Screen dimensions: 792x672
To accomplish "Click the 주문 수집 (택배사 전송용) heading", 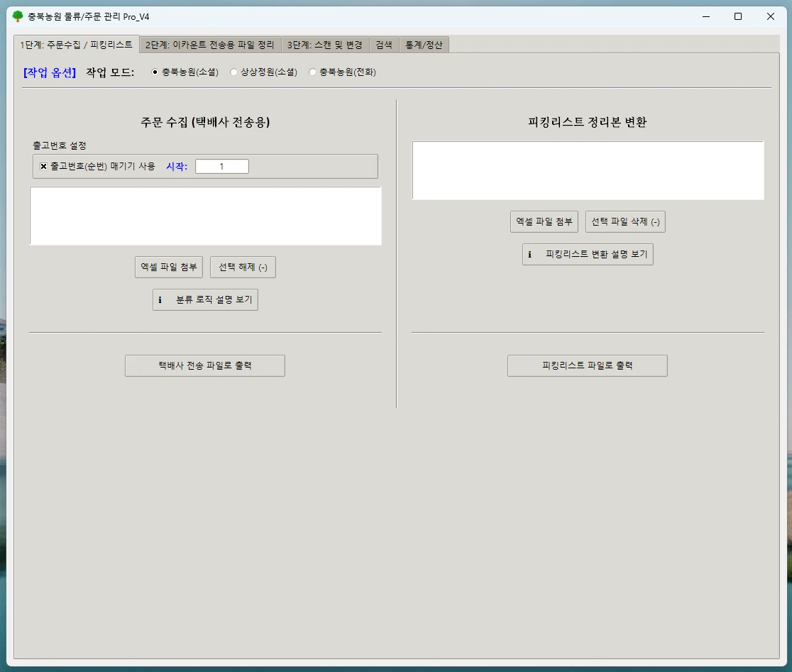I will (205, 121).
